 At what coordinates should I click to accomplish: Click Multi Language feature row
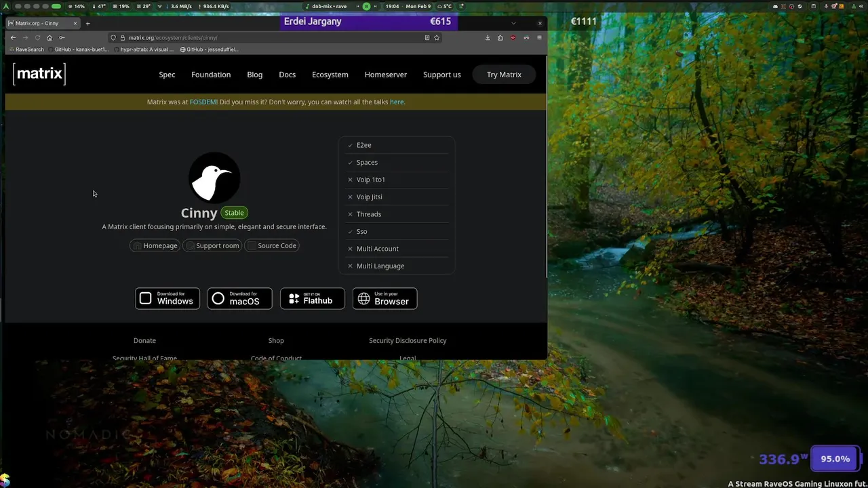(397, 266)
